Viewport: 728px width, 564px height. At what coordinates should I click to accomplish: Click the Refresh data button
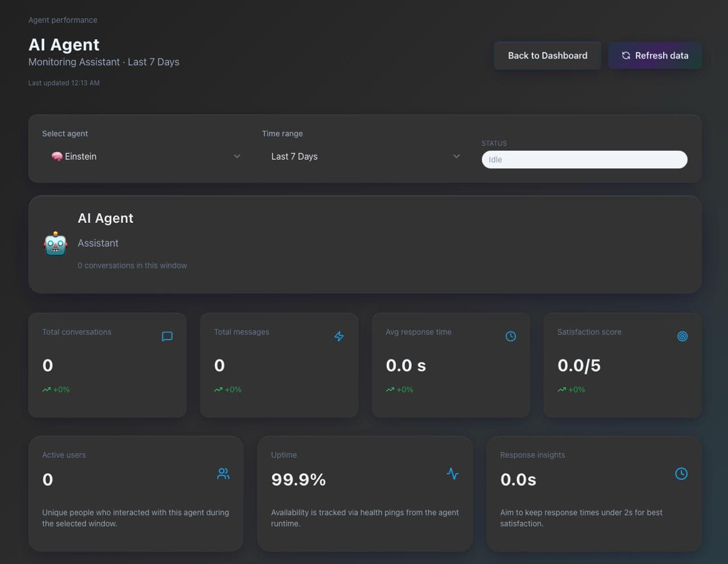655,56
